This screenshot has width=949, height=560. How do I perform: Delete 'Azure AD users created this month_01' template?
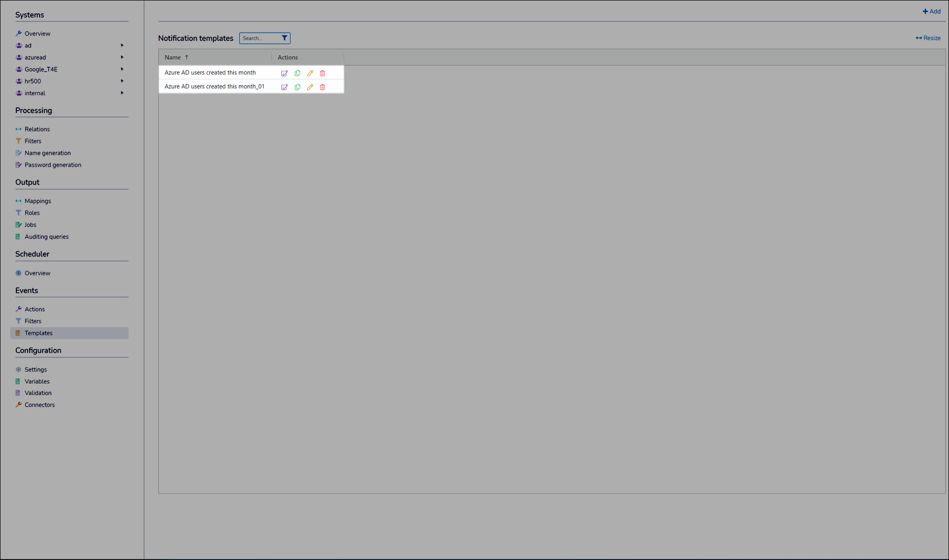pyautogui.click(x=322, y=87)
